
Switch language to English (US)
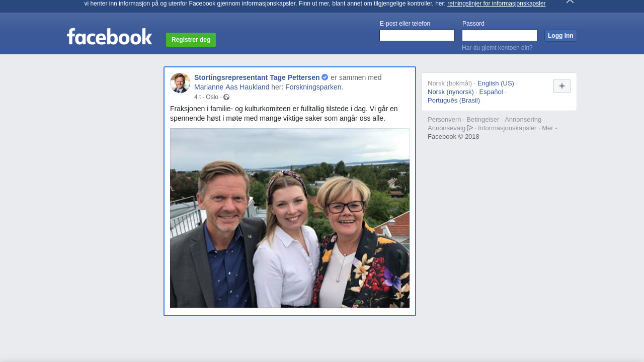tap(496, 83)
